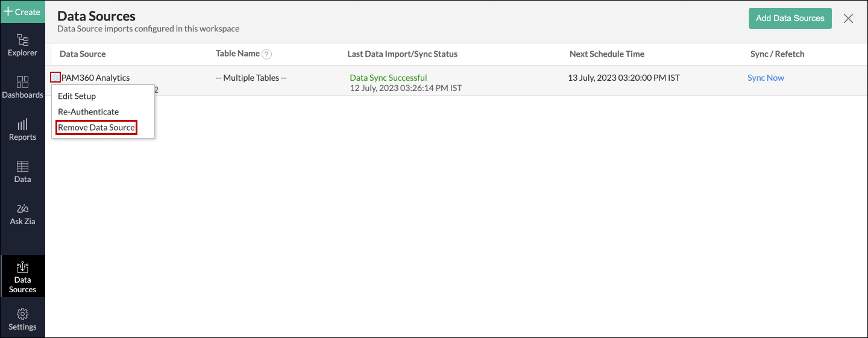This screenshot has height=338, width=868.
Task: Click the gear icon beside PAM360 Analytics
Action: click(55, 77)
